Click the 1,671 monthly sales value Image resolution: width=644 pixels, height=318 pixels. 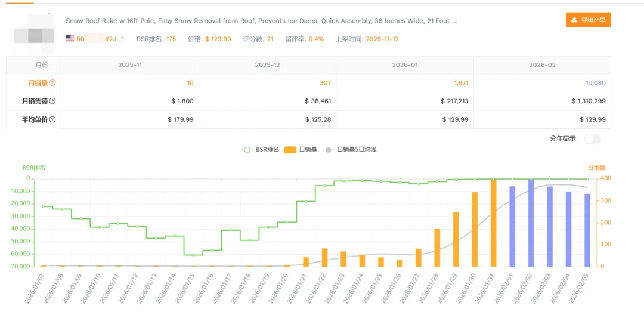[458, 83]
